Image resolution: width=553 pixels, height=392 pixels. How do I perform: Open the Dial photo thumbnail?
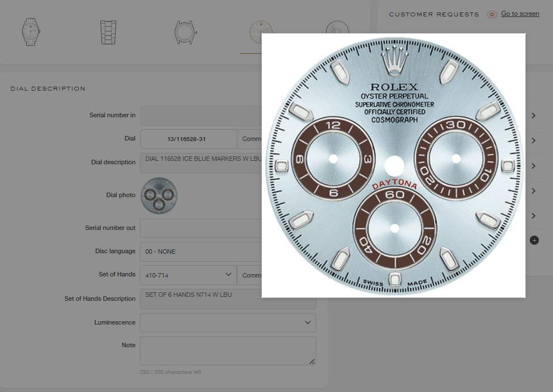point(159,195)
